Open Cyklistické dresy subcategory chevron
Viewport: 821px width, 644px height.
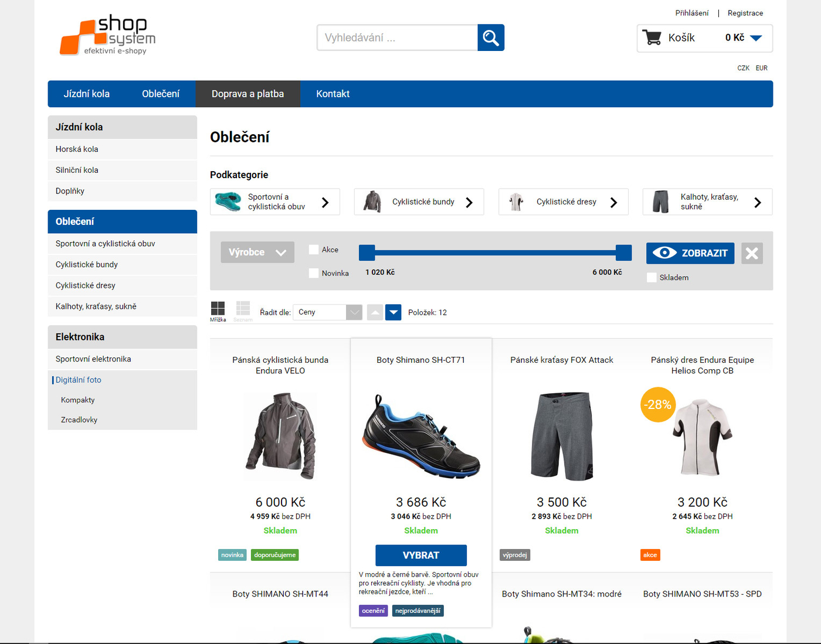tap(613, 202)
